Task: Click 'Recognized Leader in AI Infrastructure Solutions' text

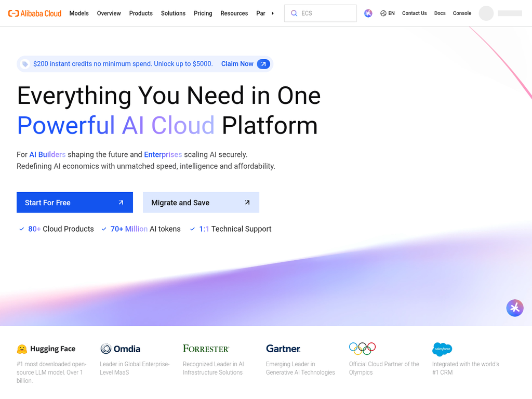Action: pos(214,368)
